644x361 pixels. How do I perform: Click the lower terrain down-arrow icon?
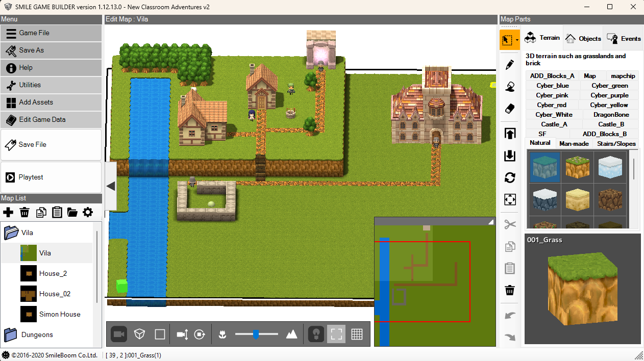click(x=509, y=156)
